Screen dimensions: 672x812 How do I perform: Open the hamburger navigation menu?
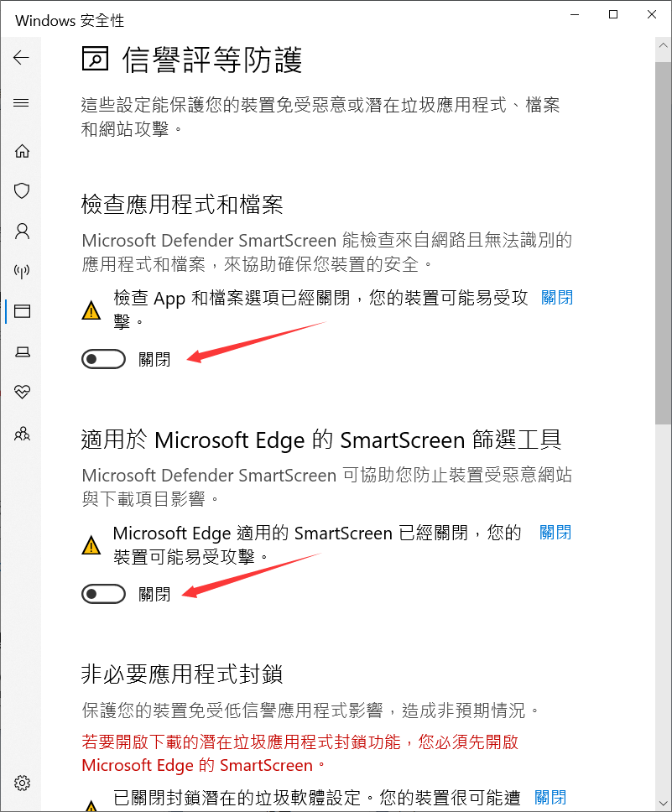21,103
